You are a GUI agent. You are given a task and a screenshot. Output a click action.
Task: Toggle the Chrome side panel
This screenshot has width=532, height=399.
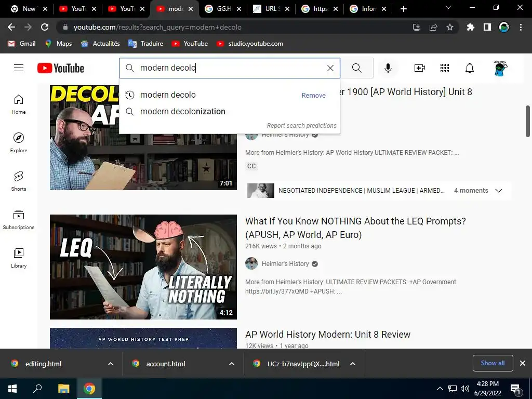487,27
